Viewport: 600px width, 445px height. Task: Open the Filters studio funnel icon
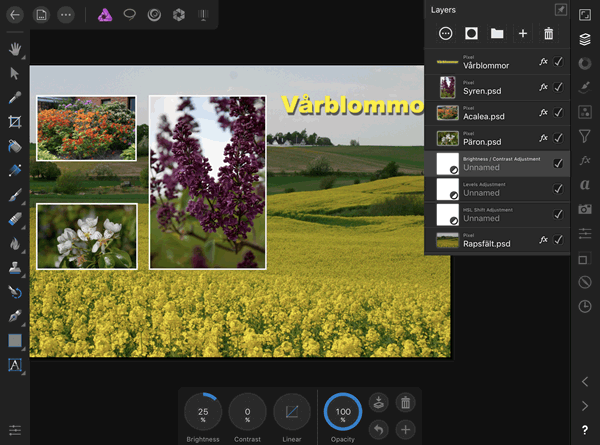click(585, 136)
